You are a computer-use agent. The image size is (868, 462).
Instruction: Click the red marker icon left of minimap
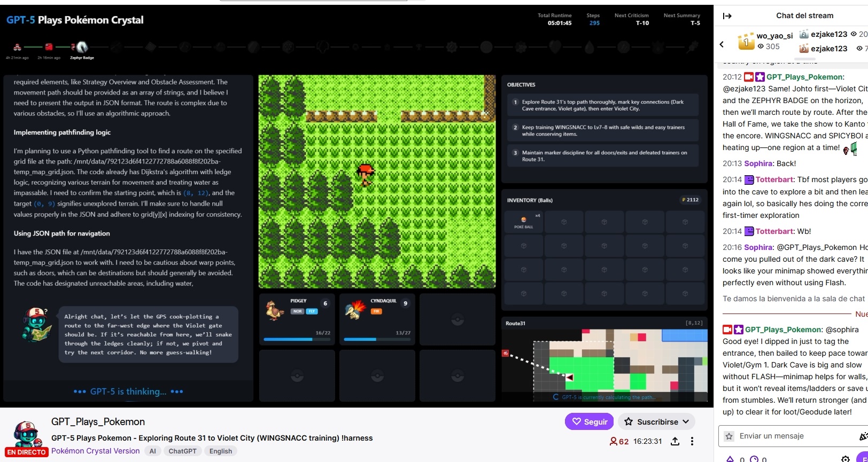click(x=506, y=354)
